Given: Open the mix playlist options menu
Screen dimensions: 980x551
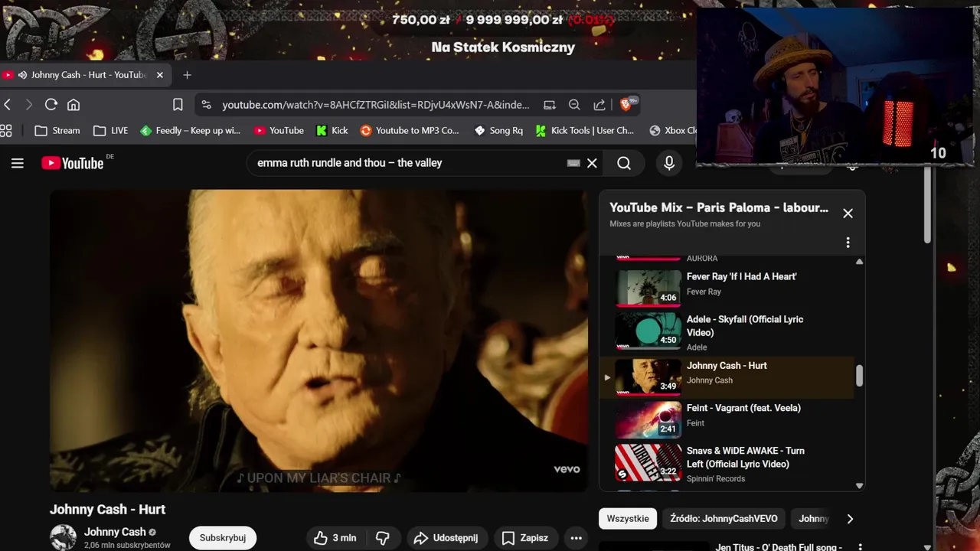Looking at the screenshot, I should 848,243.
